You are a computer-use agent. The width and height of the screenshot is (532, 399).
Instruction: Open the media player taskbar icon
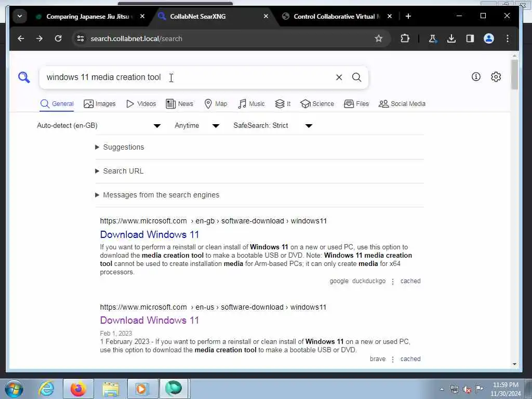(141, 389)
